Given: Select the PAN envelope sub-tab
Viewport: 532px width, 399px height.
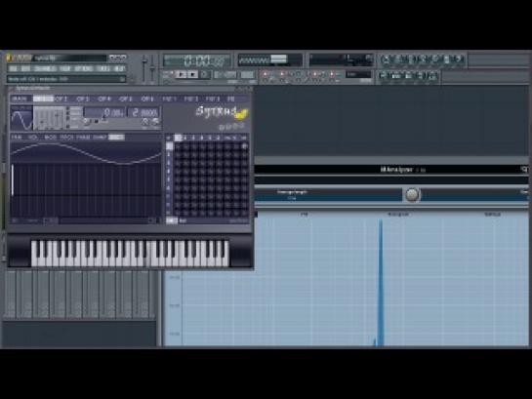Looking at the screenshot, I should tap(17, 138).
